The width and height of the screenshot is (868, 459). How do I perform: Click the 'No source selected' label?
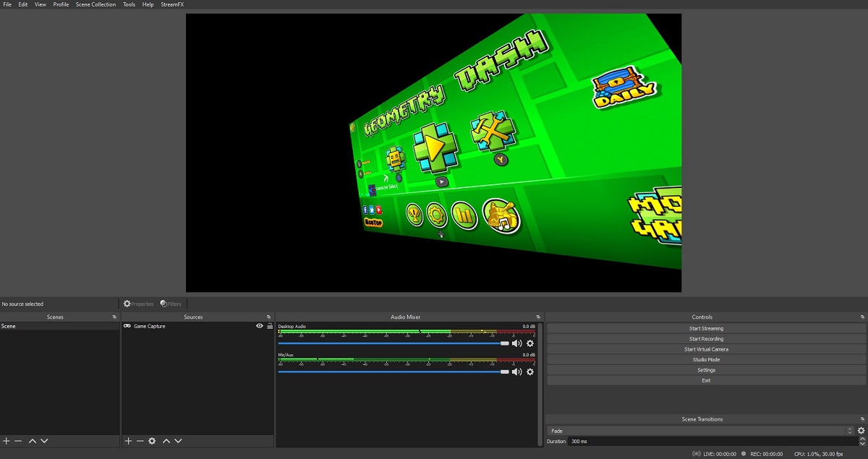[x=22, y=304]
